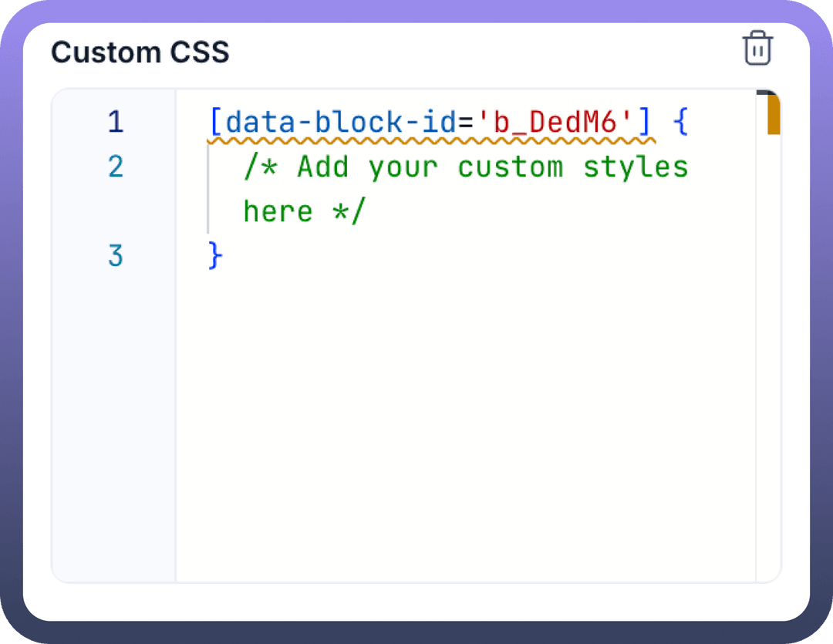Screen dimensions: 833x644
Task: Click the trash icon to delete Custom CSS
Action: click(x=757, y=49)
